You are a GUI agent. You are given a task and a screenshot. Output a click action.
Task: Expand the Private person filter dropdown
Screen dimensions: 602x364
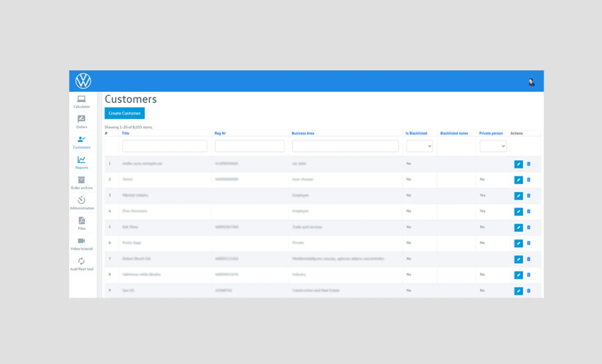(x=493, y=146)
